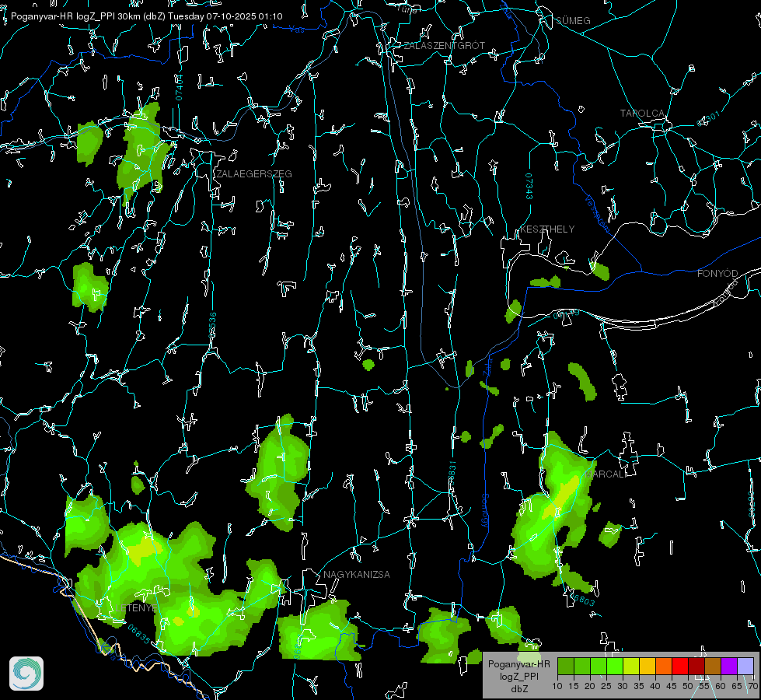Click the FONYÓD city label
Viewport: 761px width, 700px height.
pos(717,274)
